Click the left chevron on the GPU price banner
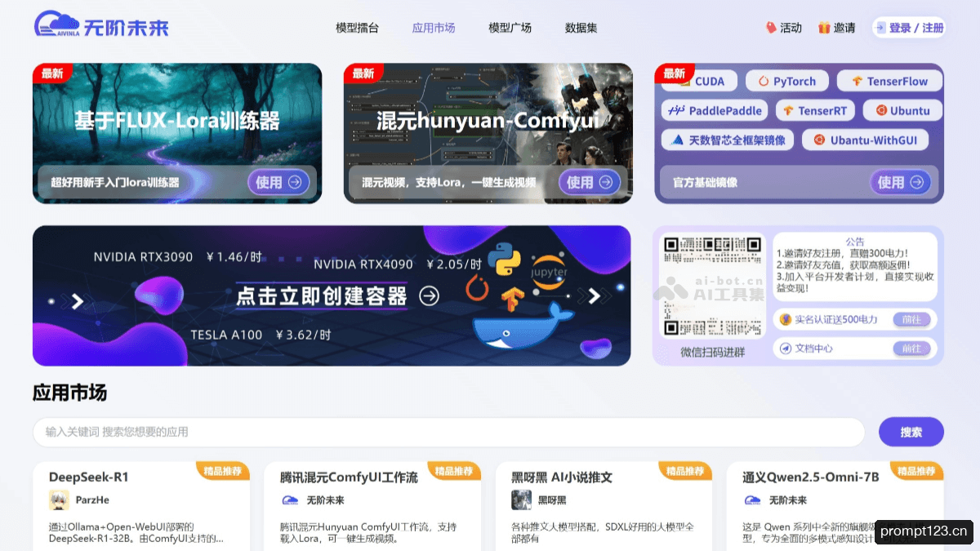Image resolution: width=980 pixels, height=551 pixels. coord(77,301)
